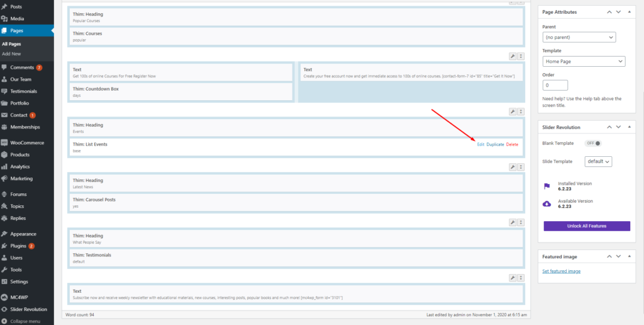This screenshot has width=644, height=325.
Task: Click the Comments speech bubble icon
Action: click(x=4, y=67)
